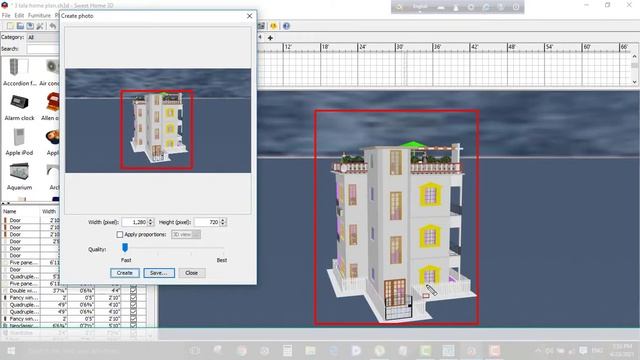Image resolution: width=640 pixels, height=360 pixels.
Task: Click the Quality slider thumb at Fast
Action: point(125,247)
